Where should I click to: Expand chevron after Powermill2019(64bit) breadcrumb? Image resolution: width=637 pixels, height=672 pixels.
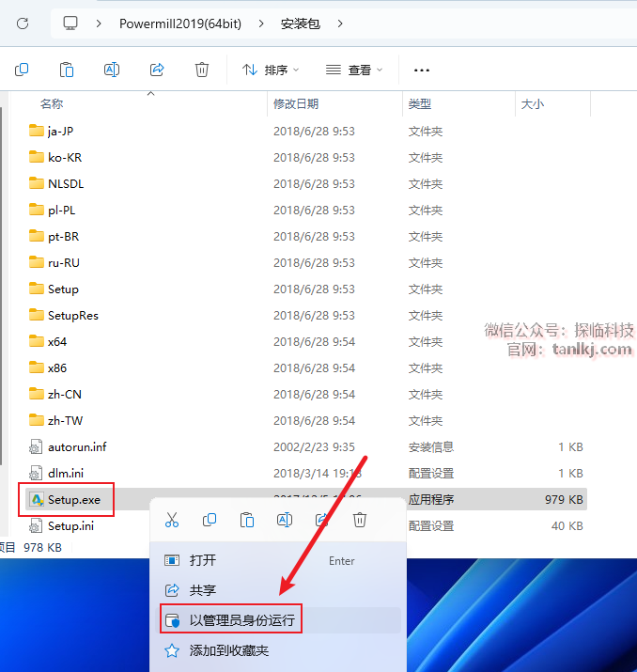[261, 23]
